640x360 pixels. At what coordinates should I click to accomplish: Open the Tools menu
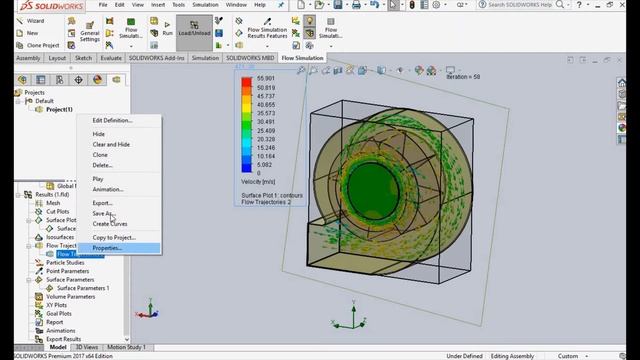click(x=179, y=5)
